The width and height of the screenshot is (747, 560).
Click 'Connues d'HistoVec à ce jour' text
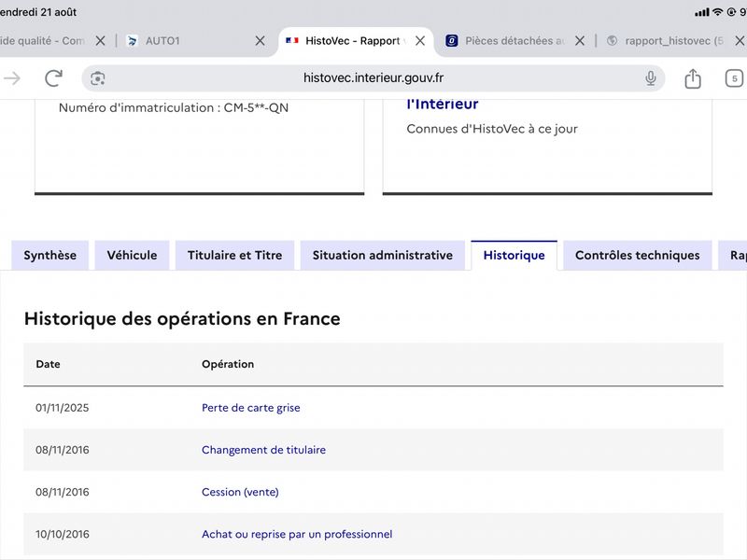[492, 129]
